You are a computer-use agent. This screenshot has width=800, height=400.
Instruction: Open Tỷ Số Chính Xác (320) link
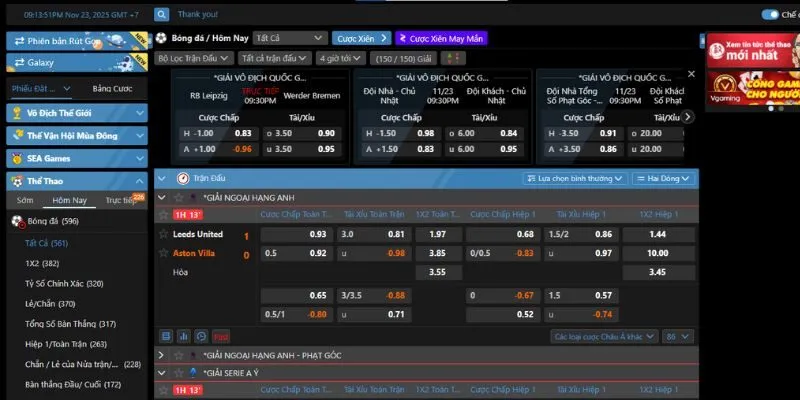coord(64,283)
